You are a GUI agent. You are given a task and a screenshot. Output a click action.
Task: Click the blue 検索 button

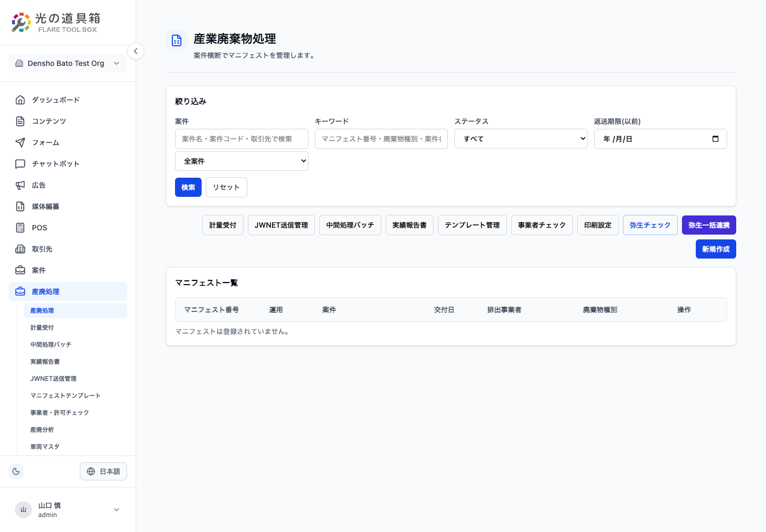[x=188, y=187]
